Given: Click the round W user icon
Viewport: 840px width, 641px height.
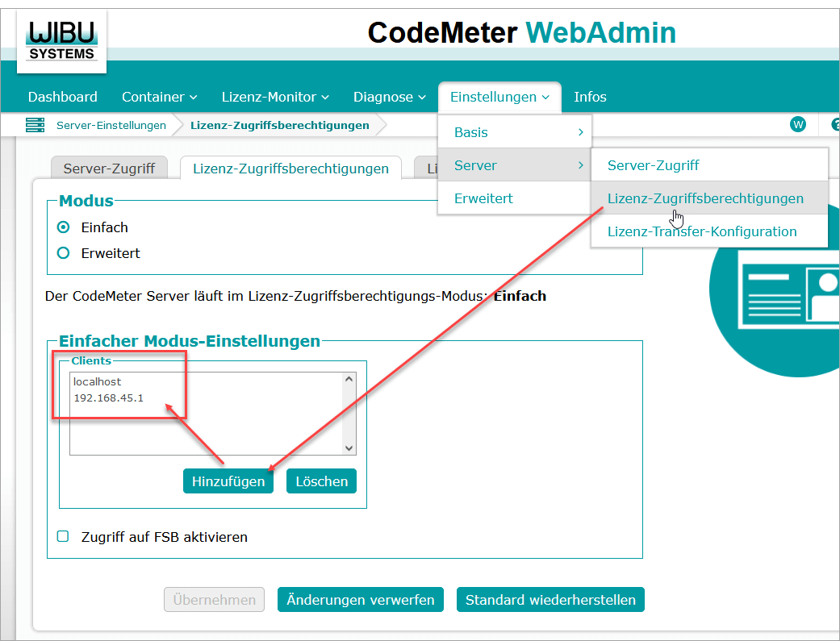Looking at the screenshot, I should 798,125.
